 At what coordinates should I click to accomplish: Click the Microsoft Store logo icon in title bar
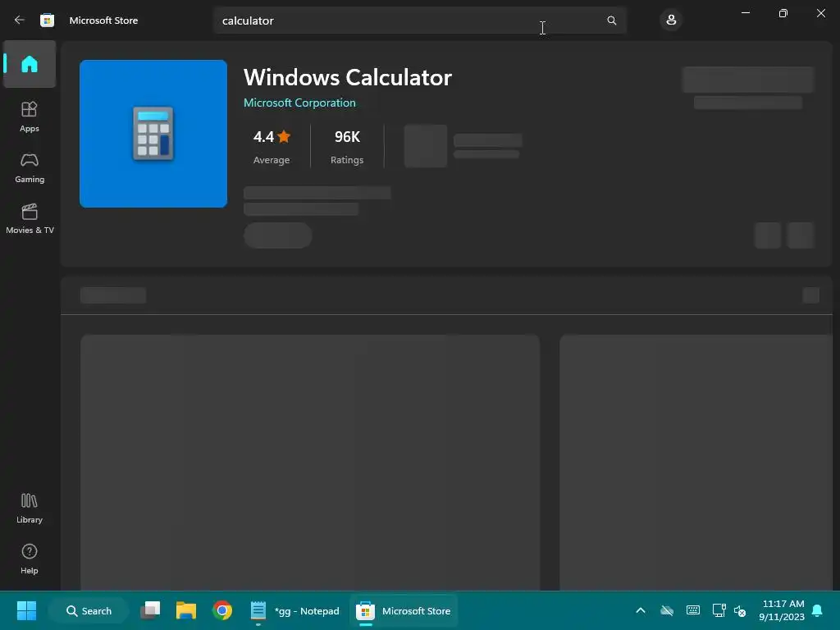[x=47, y=21]
